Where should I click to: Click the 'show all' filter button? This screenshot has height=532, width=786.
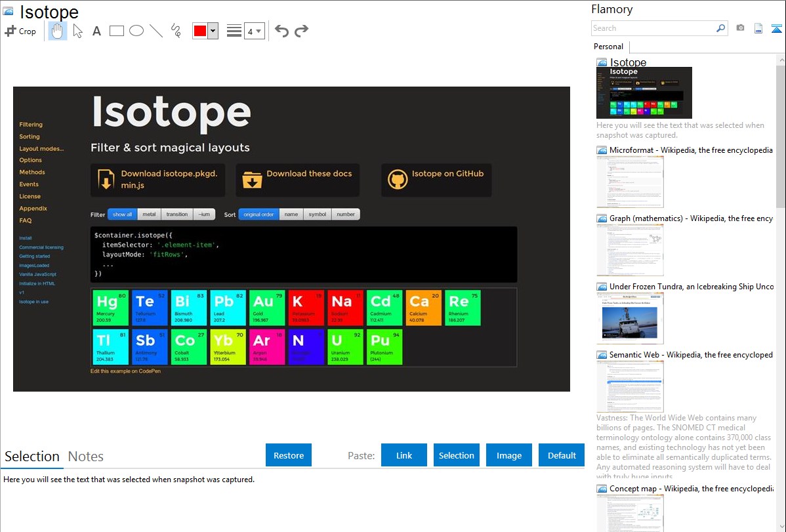pyautogui.click(x=122, y=215)
